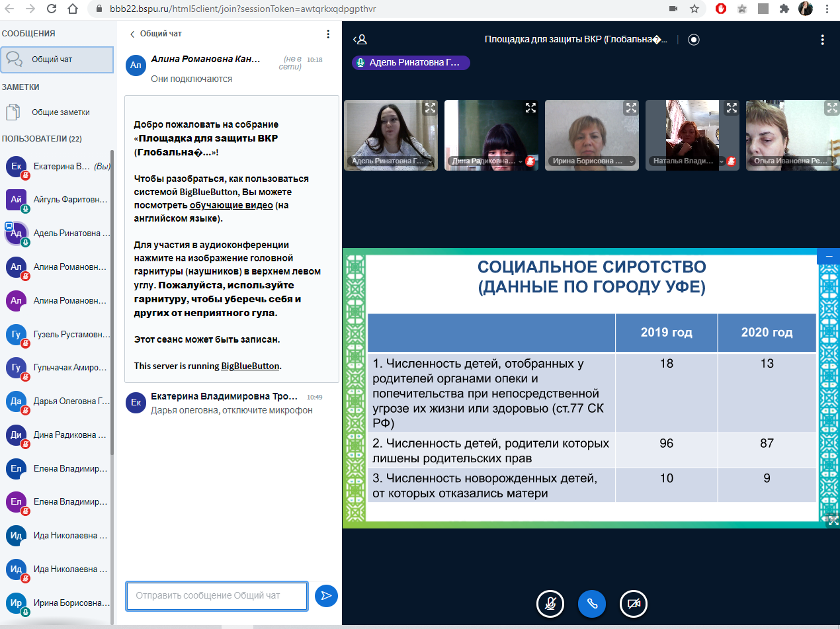Toggle webcam sharing button
840x629 pixels.
click(633, 603)
